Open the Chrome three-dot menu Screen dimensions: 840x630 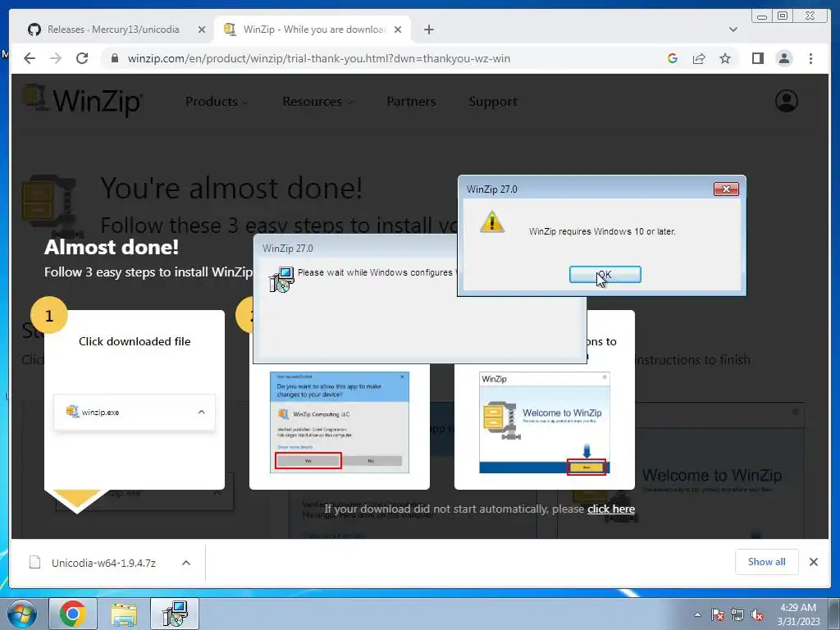tap(810, 58)
